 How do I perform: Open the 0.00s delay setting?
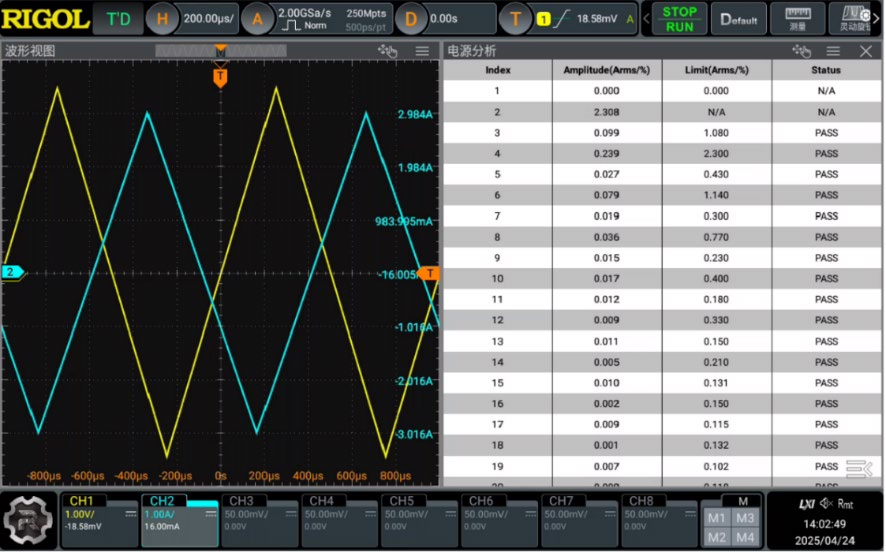coord(444,19)
